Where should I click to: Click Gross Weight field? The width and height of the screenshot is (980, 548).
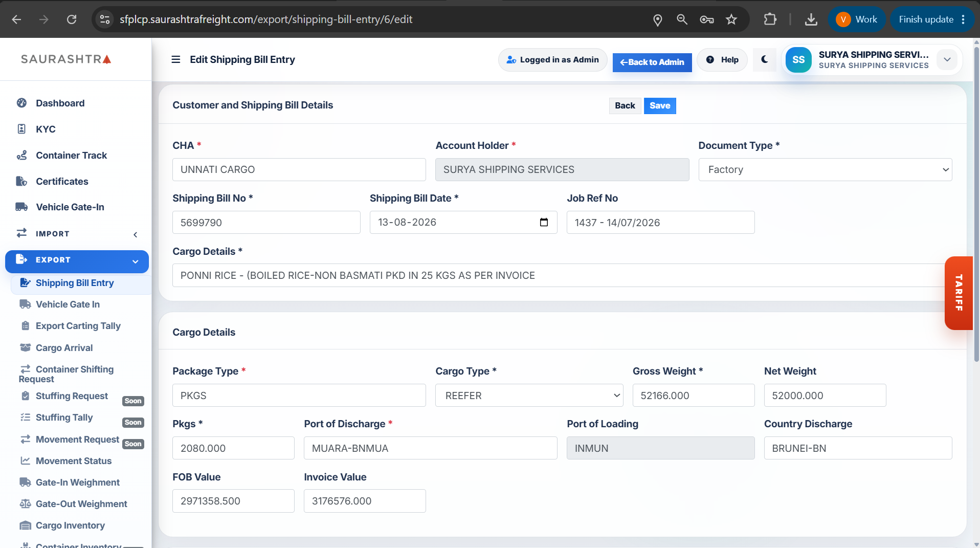point(694,396)
